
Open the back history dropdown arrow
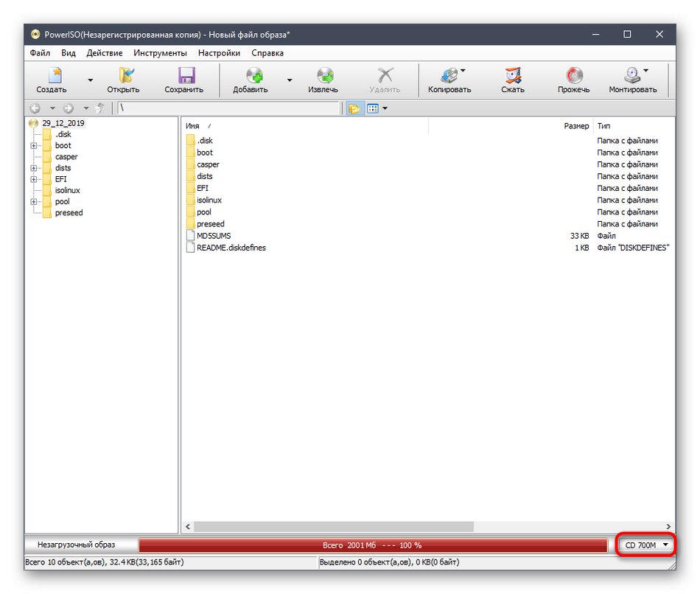tap(52, 108)
